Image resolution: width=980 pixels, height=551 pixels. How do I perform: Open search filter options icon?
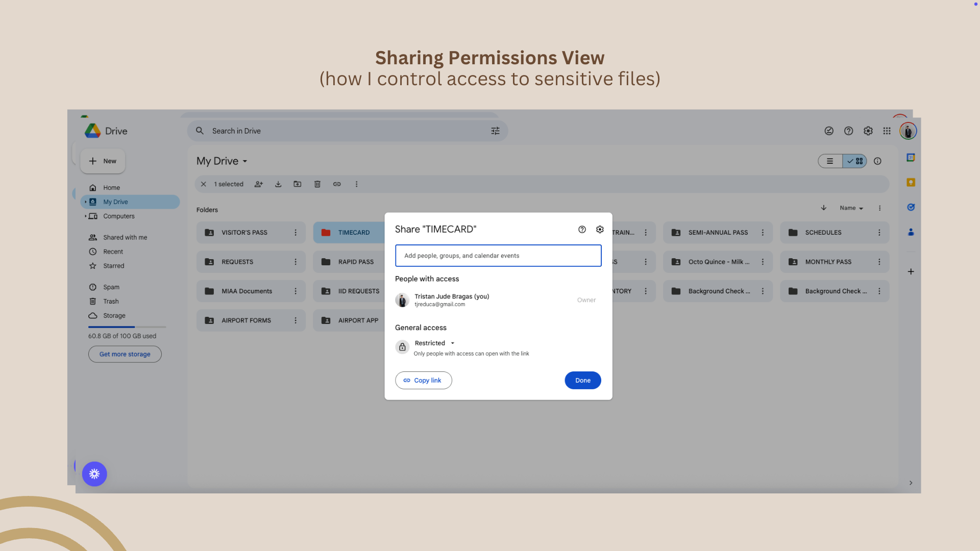click(495, 131)
